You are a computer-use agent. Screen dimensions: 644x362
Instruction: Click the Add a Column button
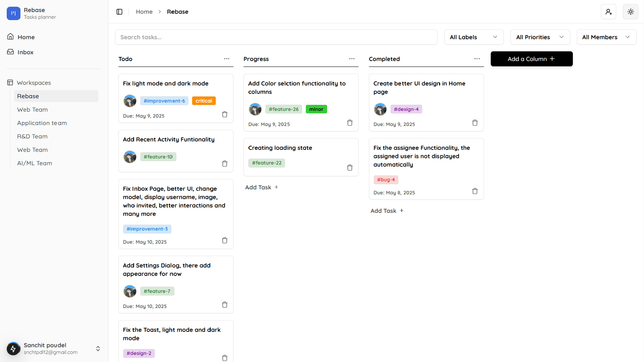[x=531, y=59]
